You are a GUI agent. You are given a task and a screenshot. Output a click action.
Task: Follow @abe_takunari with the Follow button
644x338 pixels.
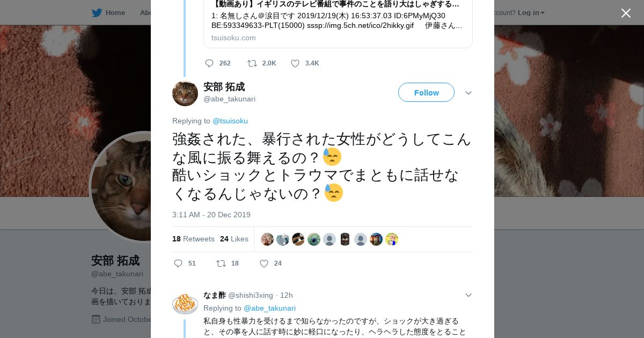[426, 92]
